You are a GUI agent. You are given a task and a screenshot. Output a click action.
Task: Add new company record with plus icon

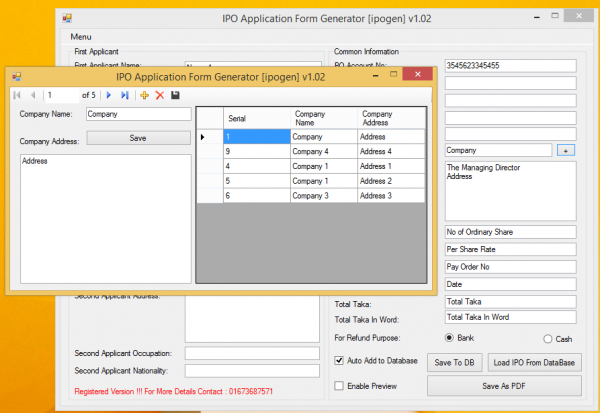[x=144, y=95]
